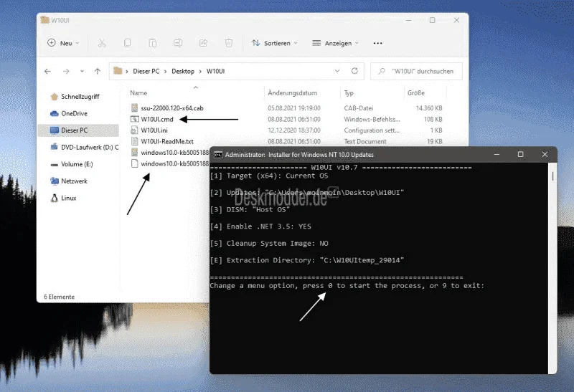Click the '6 Elemente' status bar text

[x=60, y=297]
